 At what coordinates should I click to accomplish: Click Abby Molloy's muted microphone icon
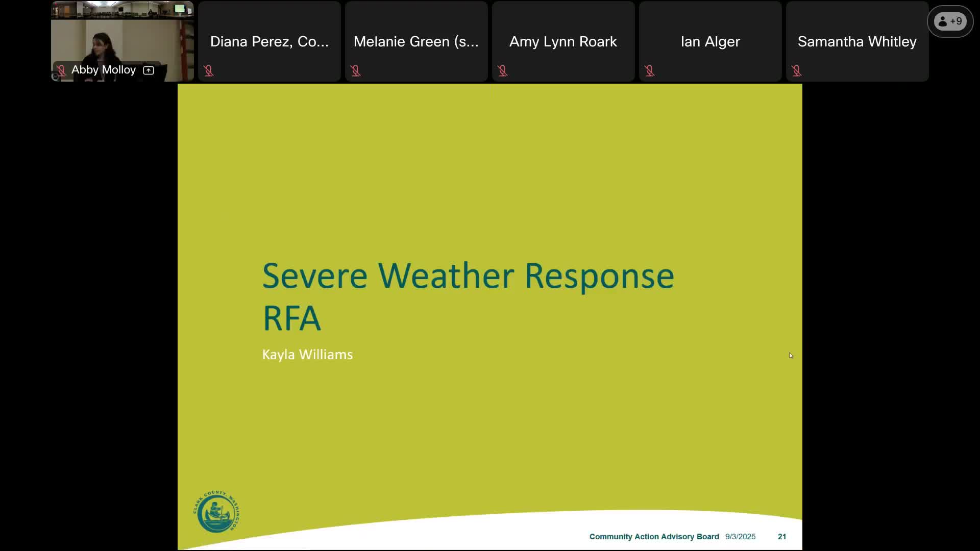coord(61,70)
